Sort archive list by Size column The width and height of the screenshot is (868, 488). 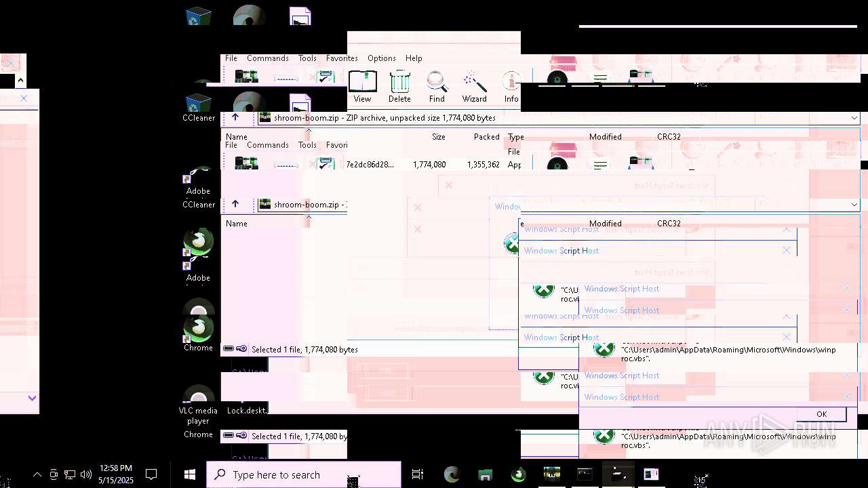pos(439,137)
